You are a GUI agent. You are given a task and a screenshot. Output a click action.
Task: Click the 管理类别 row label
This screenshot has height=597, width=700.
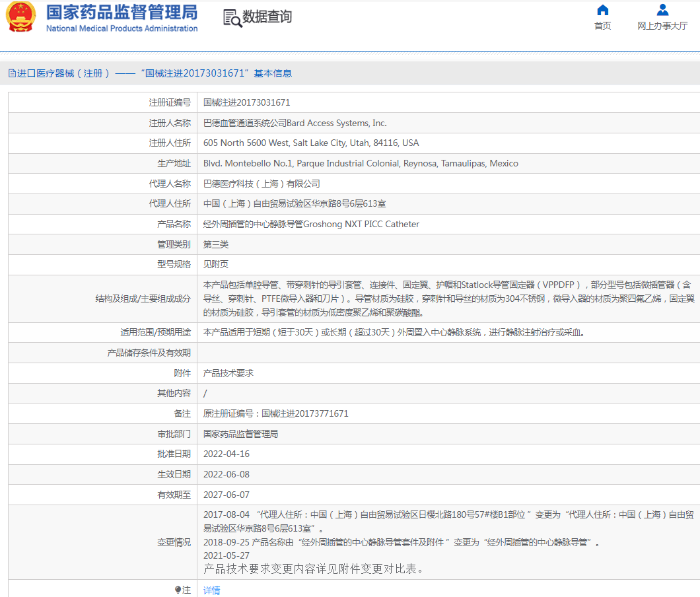(174, 244)
